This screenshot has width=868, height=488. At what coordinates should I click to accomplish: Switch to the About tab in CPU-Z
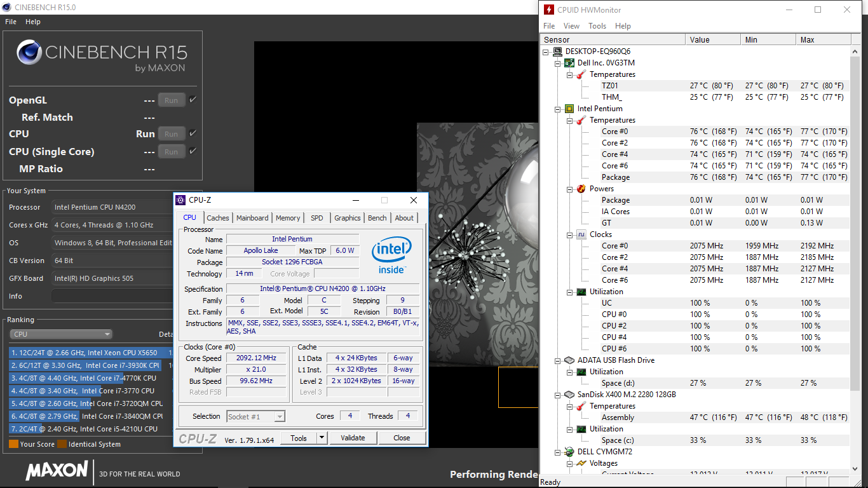[x=404, y=218]
